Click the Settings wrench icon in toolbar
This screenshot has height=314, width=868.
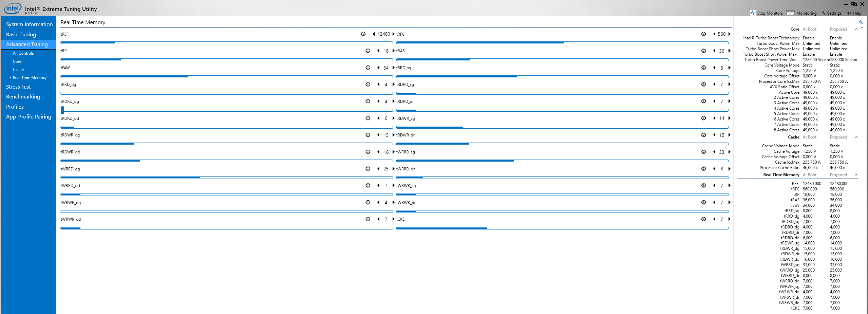tap(824, 13)
